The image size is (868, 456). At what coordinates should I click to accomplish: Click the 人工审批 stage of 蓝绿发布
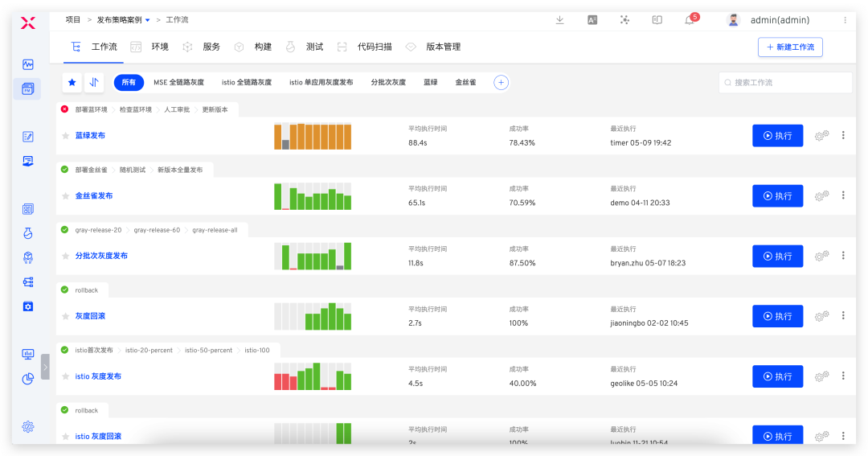(x=177, y=109)
